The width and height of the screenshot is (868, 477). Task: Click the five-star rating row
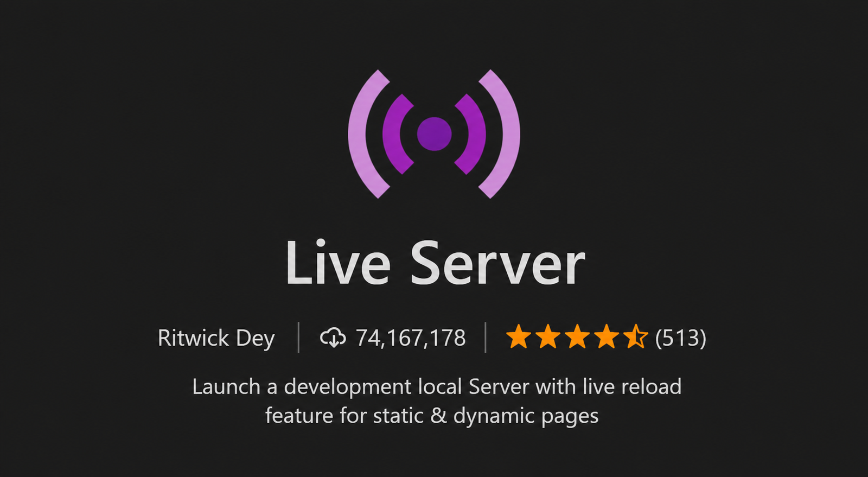pyautogui.click(x=577, y=337)
